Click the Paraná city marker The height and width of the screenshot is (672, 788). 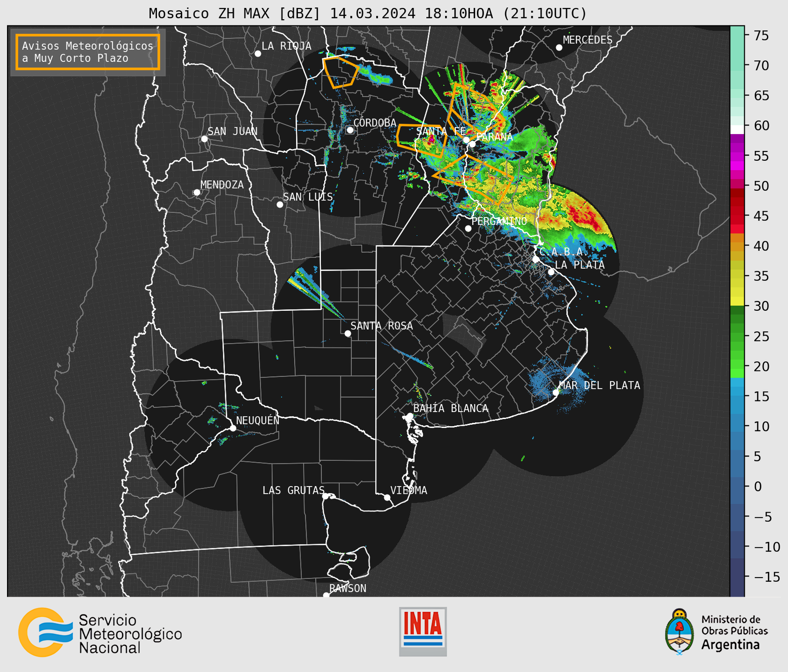point(472,144)
